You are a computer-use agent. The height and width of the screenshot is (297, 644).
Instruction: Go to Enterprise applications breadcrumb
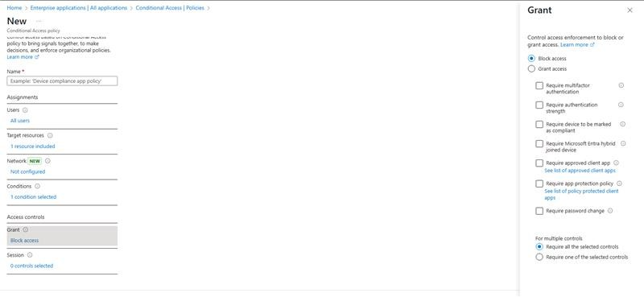point(79,8)
